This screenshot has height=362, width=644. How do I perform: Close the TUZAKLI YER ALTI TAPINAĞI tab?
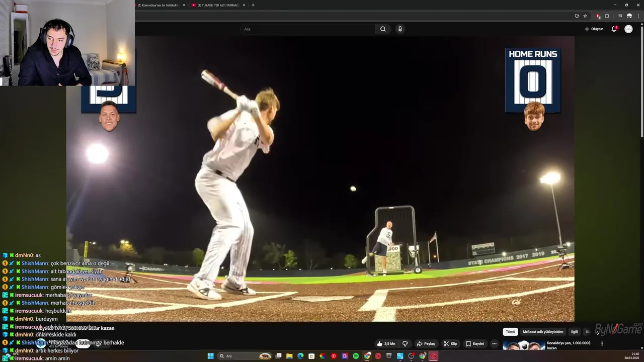coord(244,5)
